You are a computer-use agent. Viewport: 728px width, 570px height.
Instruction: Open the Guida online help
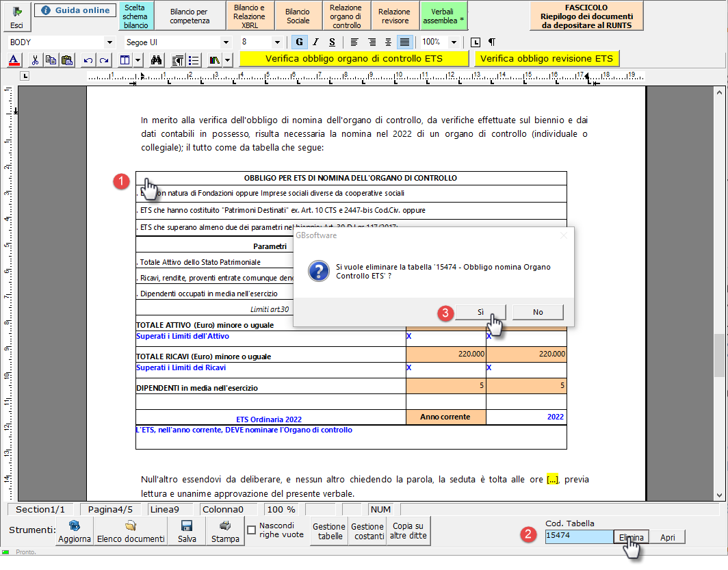coord(75,10)
